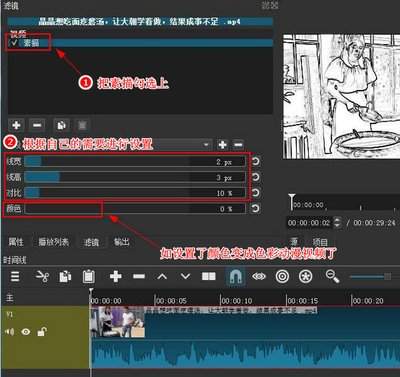Hide track V1 with eye icon
The width and height of the screenshot is (400, 377).
(x=26, y=332)
